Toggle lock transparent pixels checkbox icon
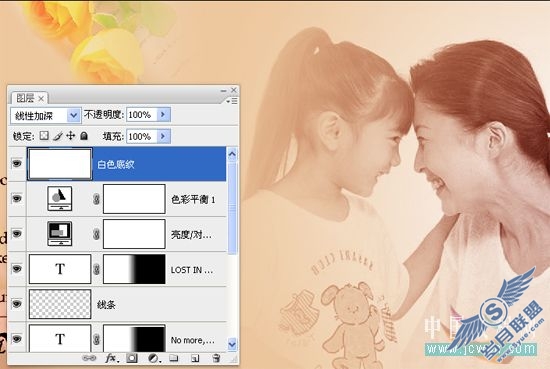 [x=44, y=136]
